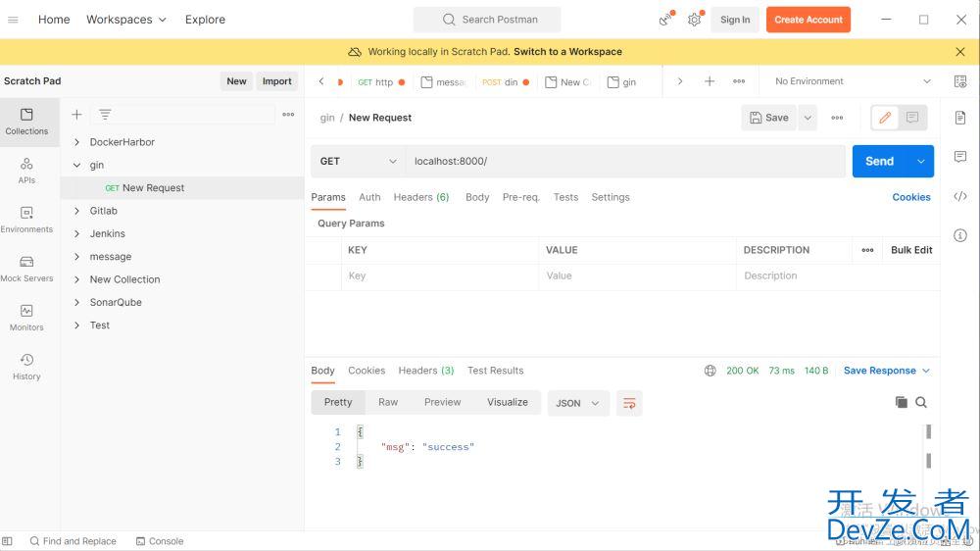Click the Create Account button
Viewport: 980px width, 551px height.
point(808,20)
